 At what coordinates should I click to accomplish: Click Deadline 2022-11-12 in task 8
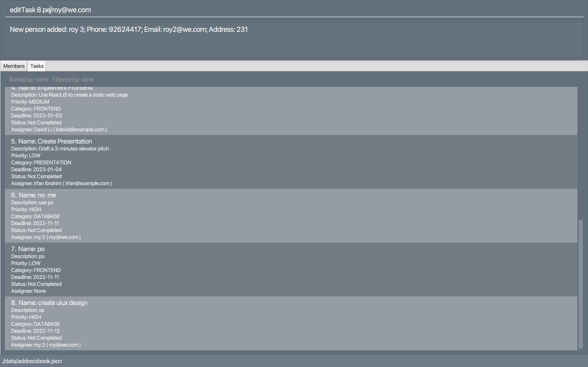click(35, 331)
